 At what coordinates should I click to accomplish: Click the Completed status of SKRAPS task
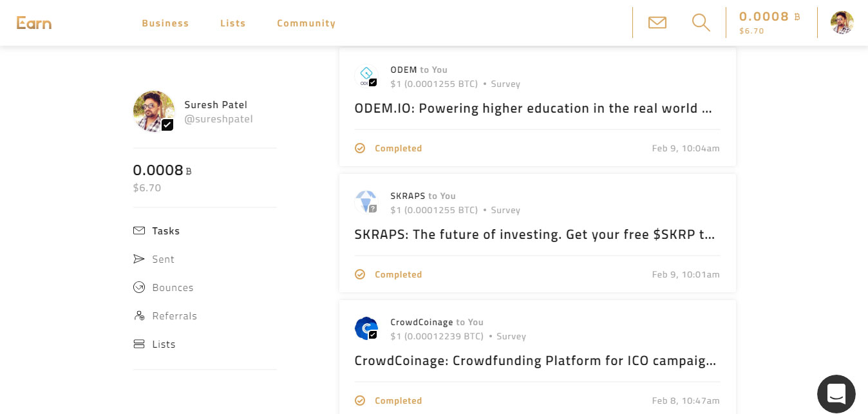click(x=399, y=274)
